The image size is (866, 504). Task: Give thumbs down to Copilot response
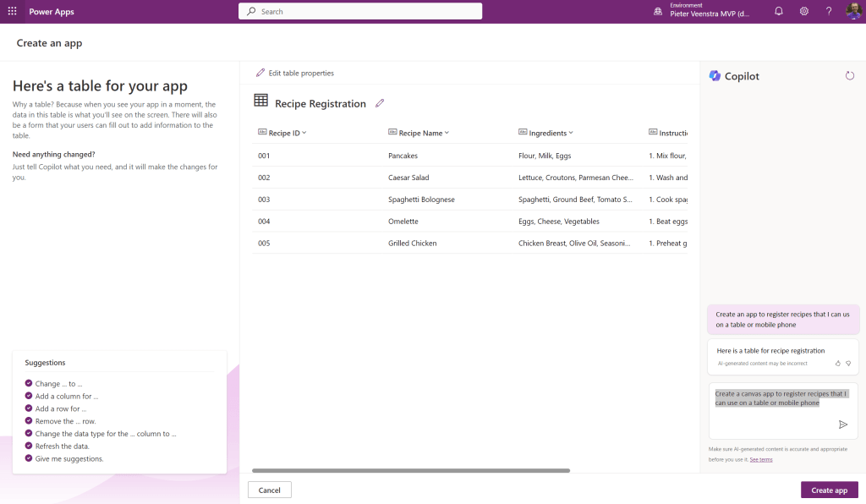pyautogui.click(x=848, y=364)
